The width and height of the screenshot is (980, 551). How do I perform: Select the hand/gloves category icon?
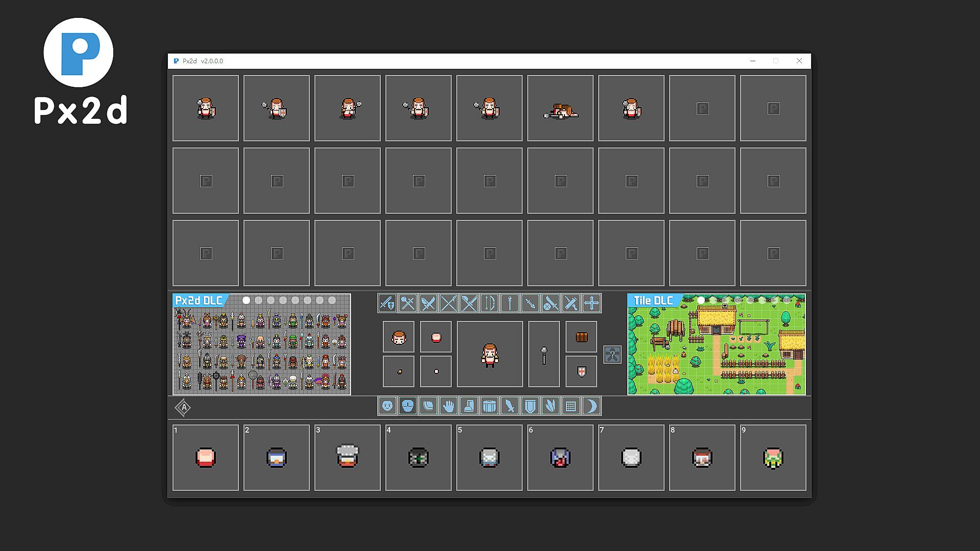coord(448,406)
